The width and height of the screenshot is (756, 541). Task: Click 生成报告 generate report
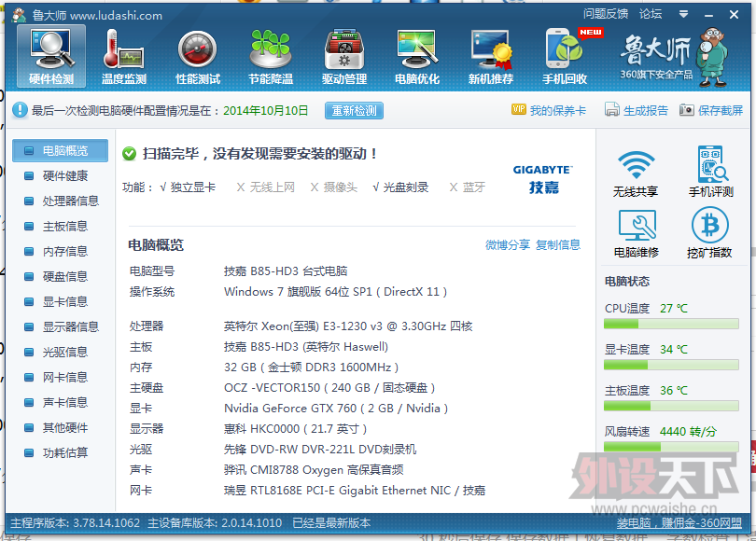point(637,110)
